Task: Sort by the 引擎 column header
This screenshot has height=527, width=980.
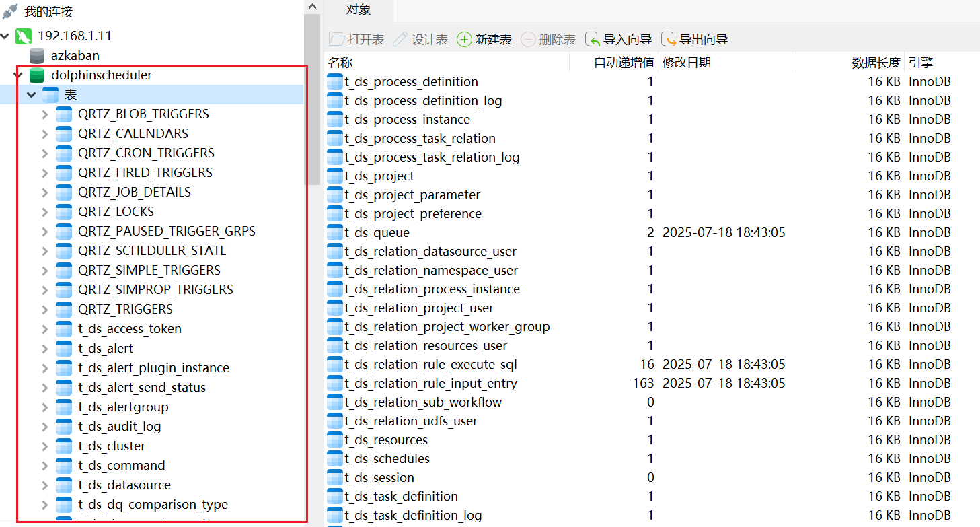Action: (942, 63)
